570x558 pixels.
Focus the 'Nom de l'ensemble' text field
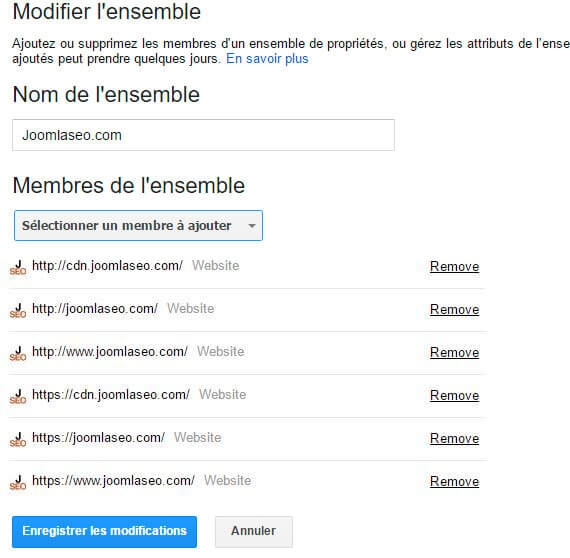point(203,135)
